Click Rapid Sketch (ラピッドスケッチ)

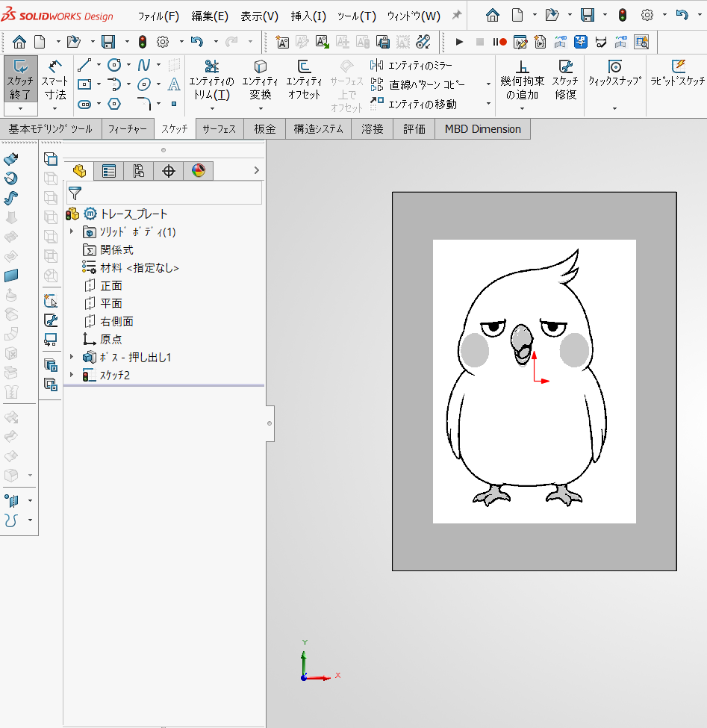pos(678,73)
